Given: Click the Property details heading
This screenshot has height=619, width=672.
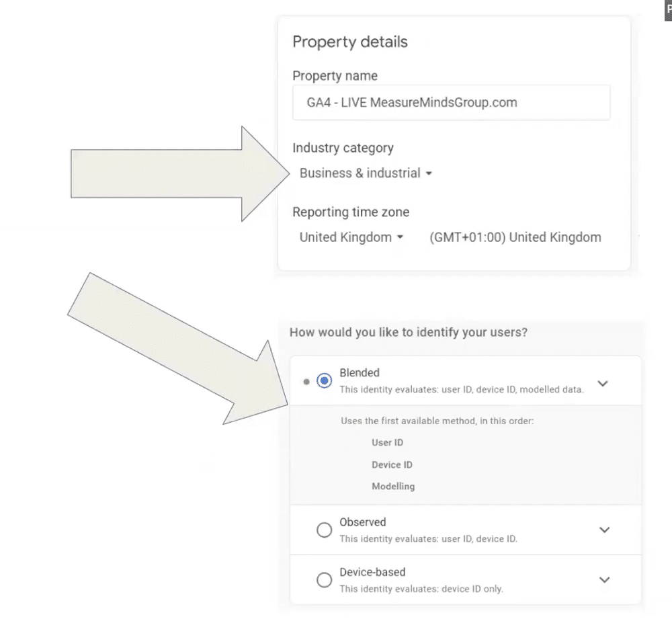Looking at the screenshot, I should click(x=350, y=42).
